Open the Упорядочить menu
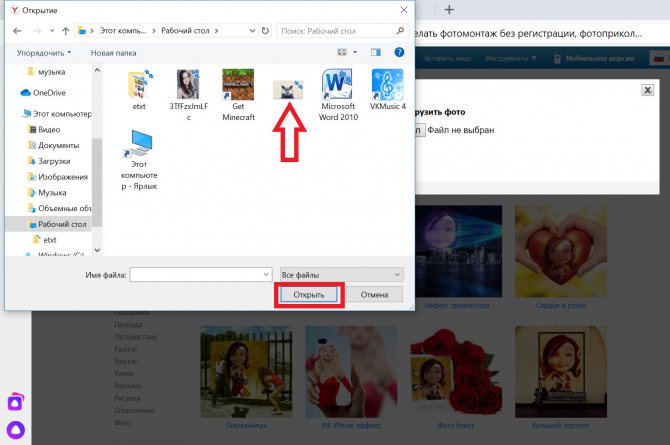This screenshot has width=670, height=445. coord(44,53)
